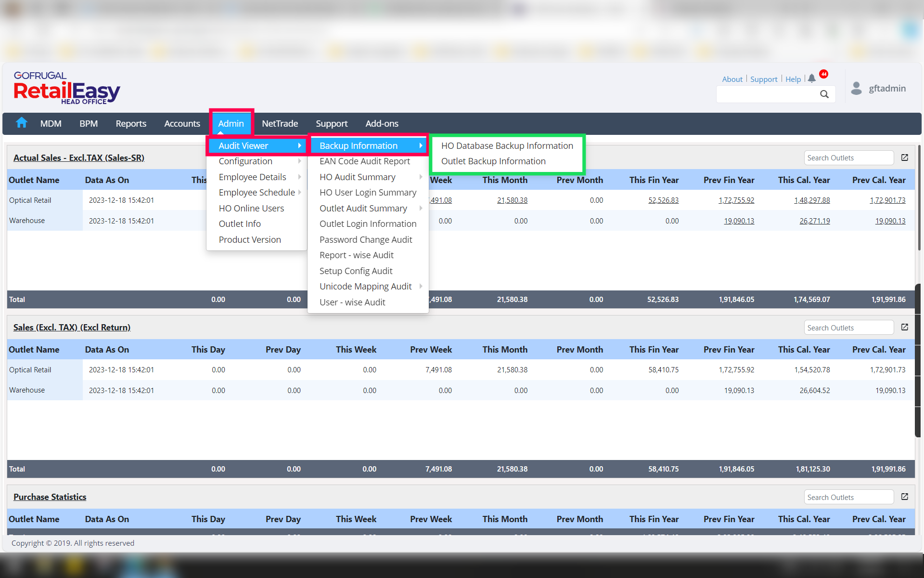Pop out the Sales Excl Return panel
The height and width of the screenshot is (578, 924).
click(905, 328)
